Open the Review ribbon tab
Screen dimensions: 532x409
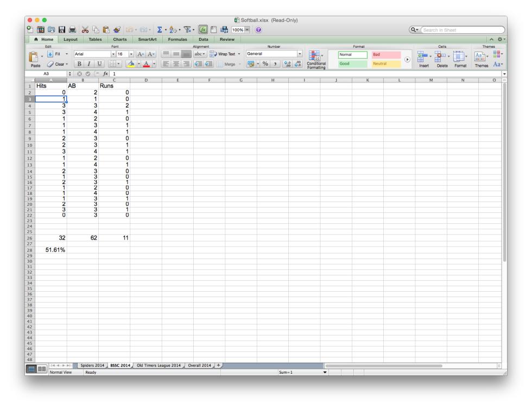click(227, 39)
